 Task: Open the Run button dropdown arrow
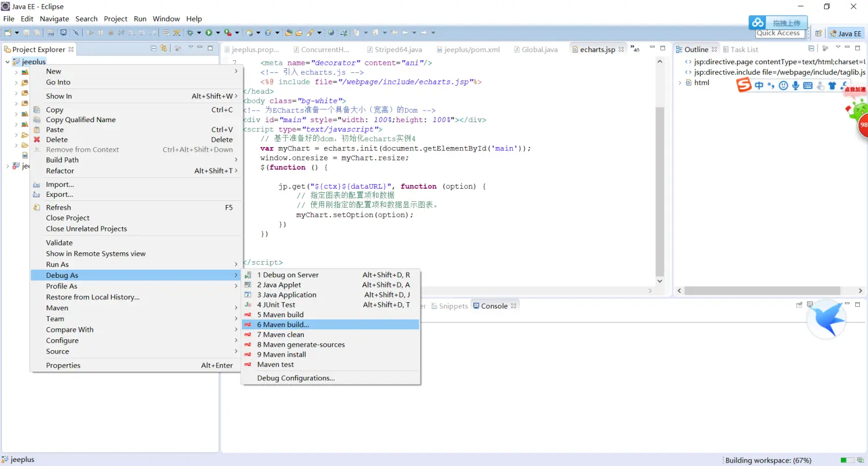click(218, 33)
